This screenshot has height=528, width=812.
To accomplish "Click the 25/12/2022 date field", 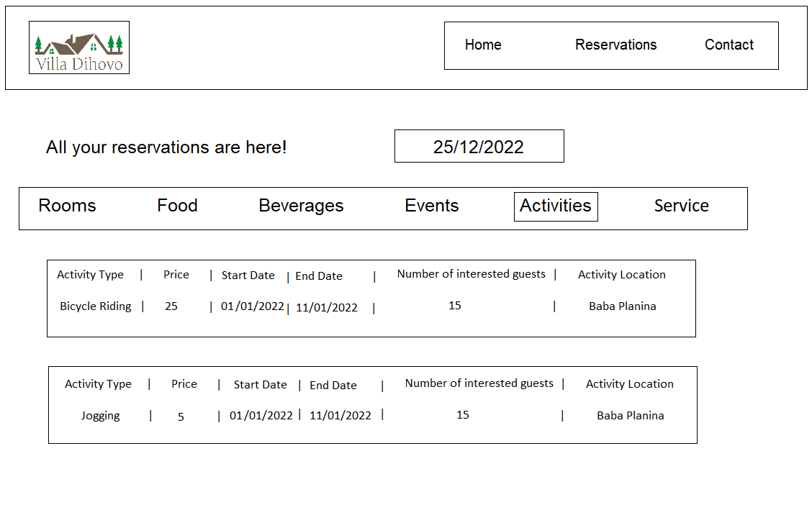I will pos(479,147).
